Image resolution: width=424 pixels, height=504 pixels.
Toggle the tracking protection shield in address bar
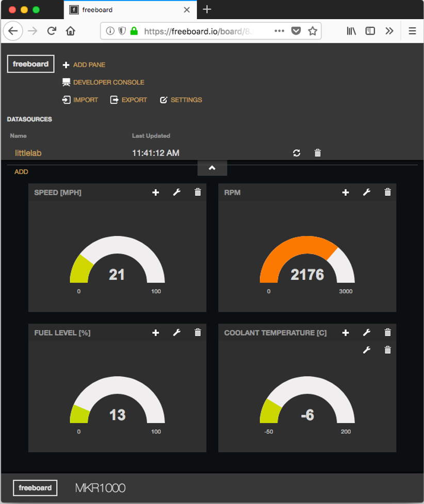pyautogui.click(x=122, y=30)
